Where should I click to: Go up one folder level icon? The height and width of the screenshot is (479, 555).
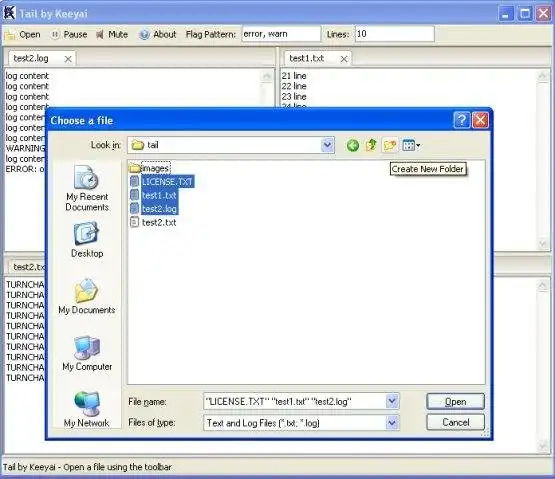pyautogui.click(x=371, y=145)
